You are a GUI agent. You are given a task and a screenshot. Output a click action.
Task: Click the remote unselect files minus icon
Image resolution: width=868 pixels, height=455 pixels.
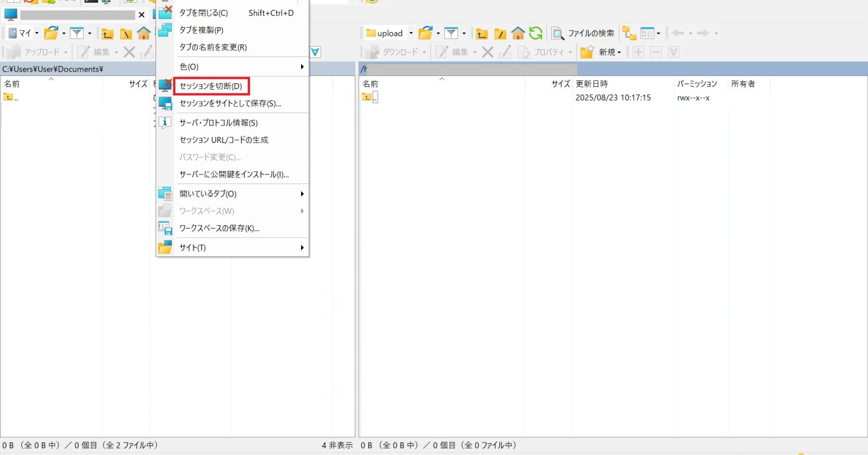tap(656, 52)
